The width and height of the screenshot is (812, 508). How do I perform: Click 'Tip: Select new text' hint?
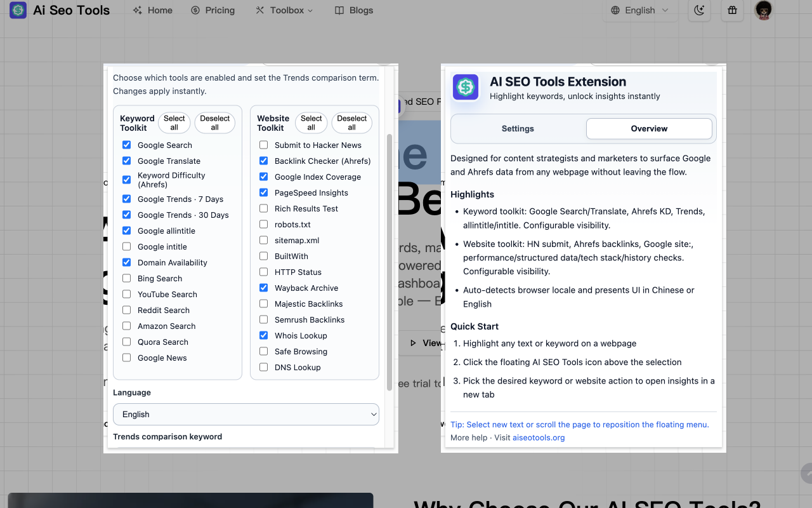tap(580, 425)
